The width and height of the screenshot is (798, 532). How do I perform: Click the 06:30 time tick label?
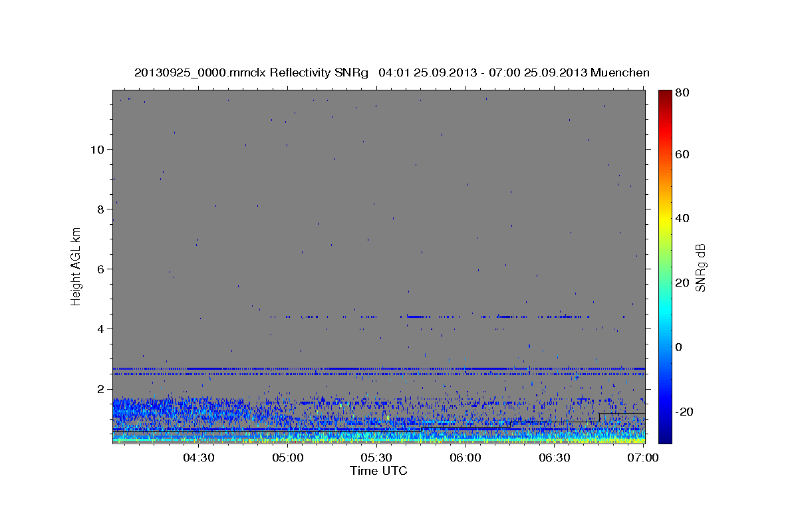point(554,458)
